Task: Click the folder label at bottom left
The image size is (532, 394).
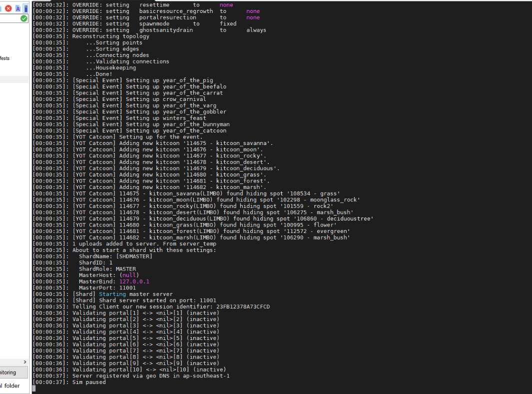Action: click(x=10, y=385)
